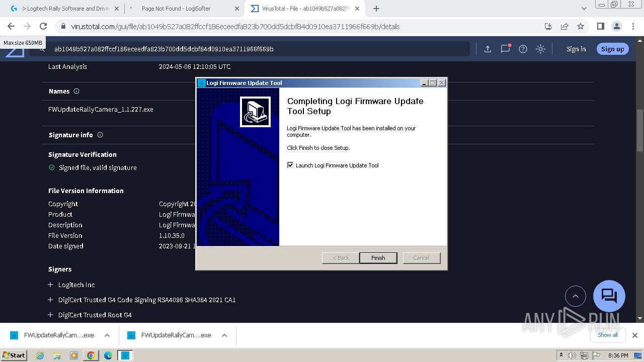Launch Internet Explorer from taskbar

40,355
